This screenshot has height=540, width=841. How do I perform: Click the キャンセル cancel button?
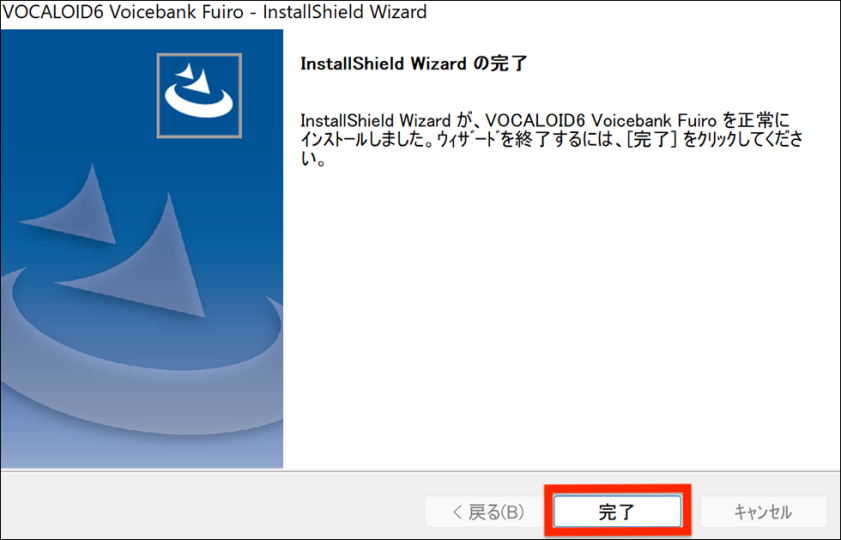(763, 511)
